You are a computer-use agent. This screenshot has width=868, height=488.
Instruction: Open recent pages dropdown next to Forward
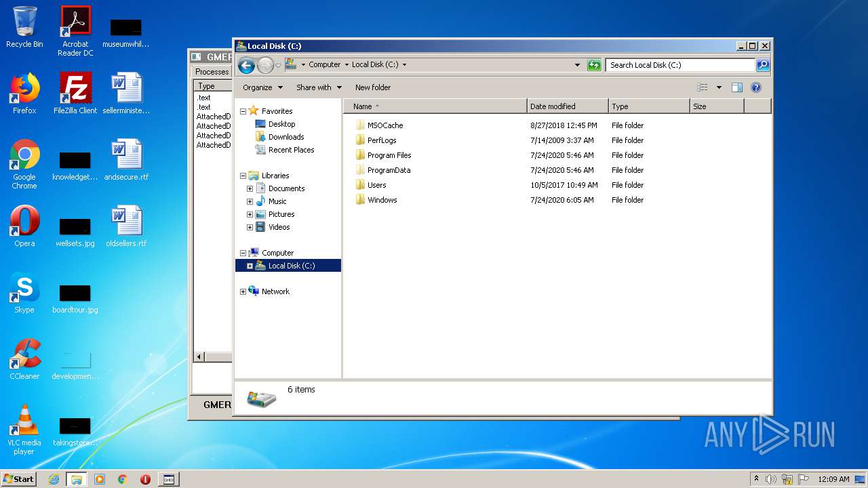(278, 66)
